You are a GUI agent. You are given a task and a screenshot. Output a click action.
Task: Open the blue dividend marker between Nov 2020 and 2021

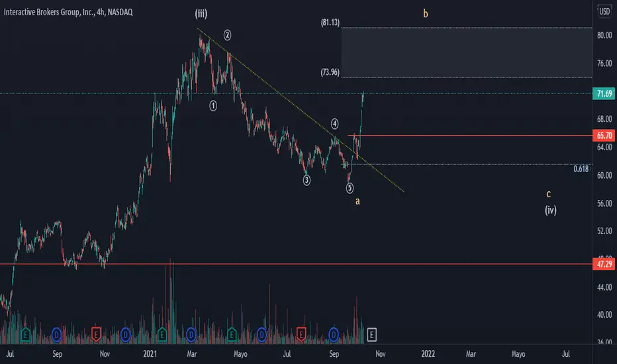[126, 335]
